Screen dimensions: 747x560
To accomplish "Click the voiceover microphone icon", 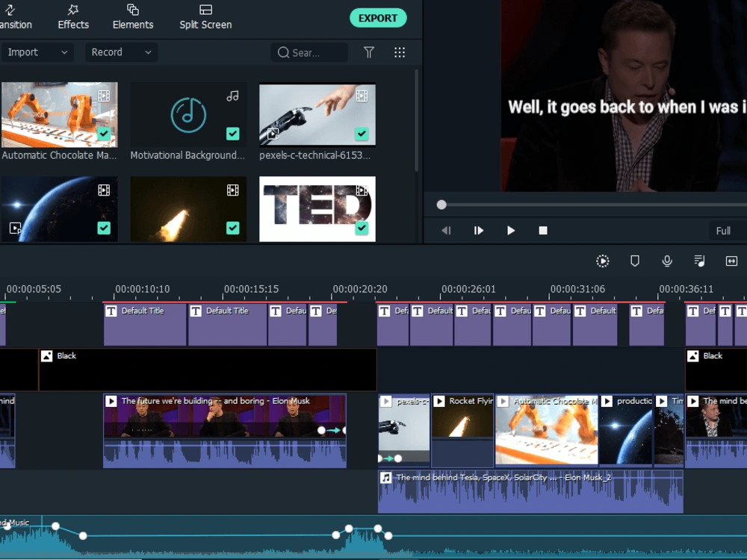I will point(667,261).
